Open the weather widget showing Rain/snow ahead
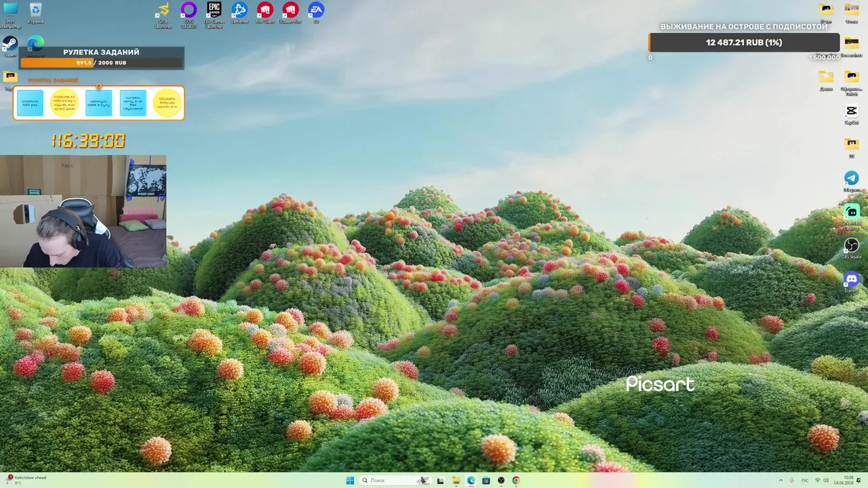This screenshot has height=488, width=868. (x=26, y=480)
